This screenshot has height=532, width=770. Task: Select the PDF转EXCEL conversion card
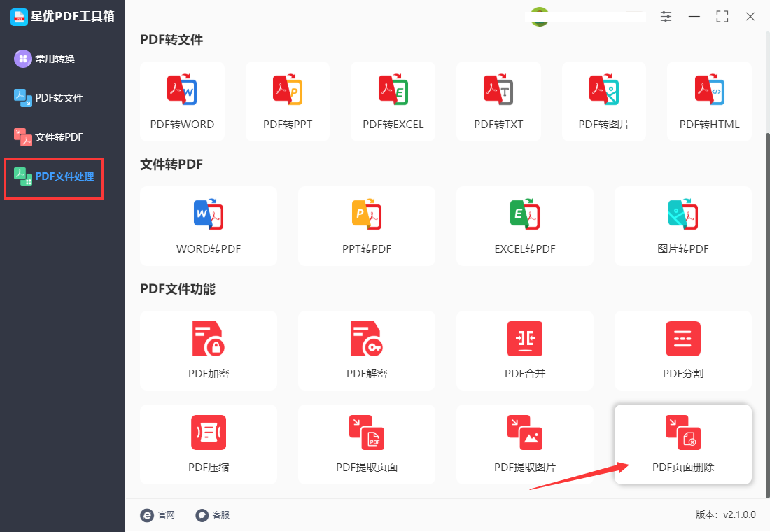pos(393,101)
